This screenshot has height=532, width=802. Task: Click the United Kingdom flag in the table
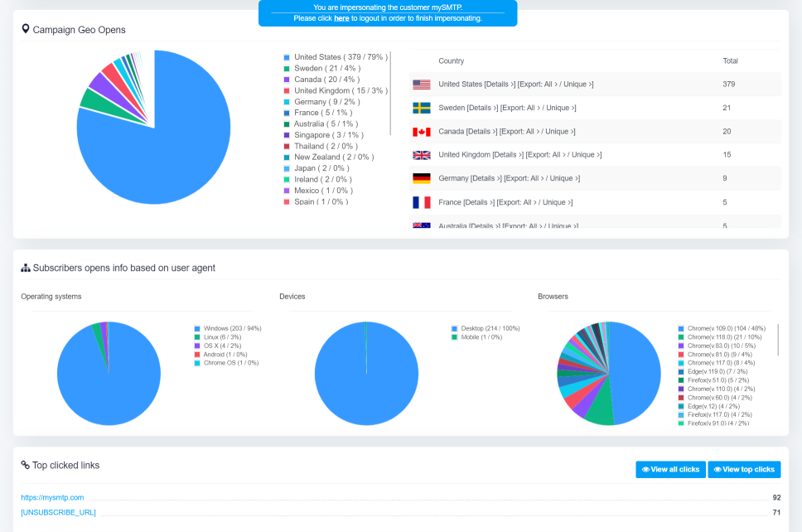coord(422,155)
